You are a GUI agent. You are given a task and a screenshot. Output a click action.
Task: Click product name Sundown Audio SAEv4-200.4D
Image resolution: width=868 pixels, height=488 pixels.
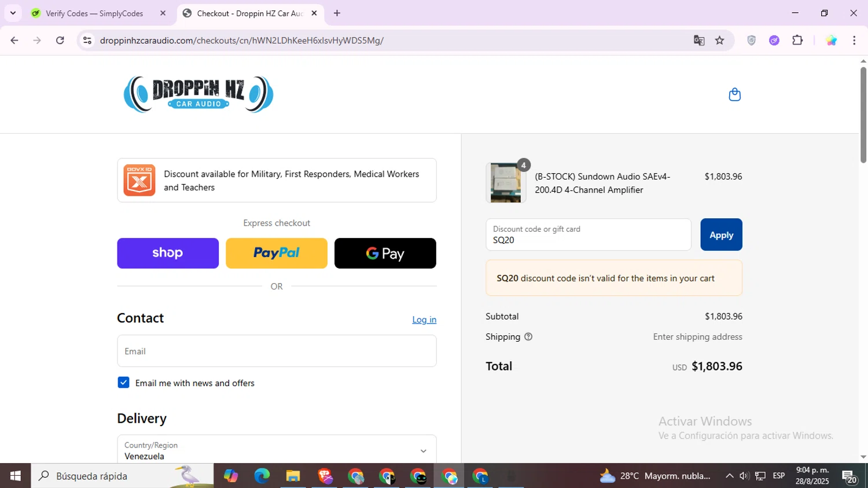pos(602,183)
